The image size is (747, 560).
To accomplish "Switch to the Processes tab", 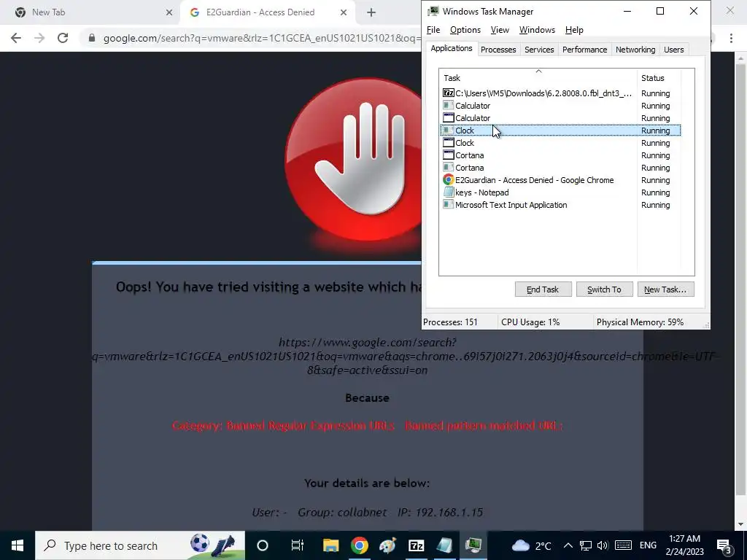I will click(x=498, y=50).
